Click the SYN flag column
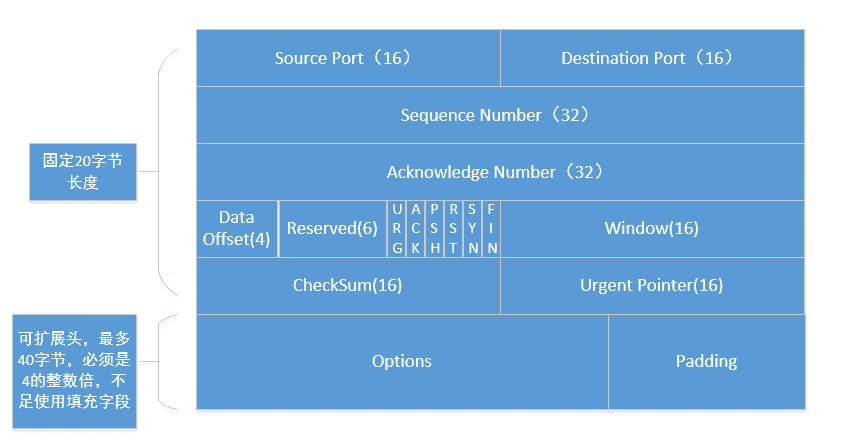Image resolution: width=844 pixels, height=446 pixels. (x=472, y=229)
